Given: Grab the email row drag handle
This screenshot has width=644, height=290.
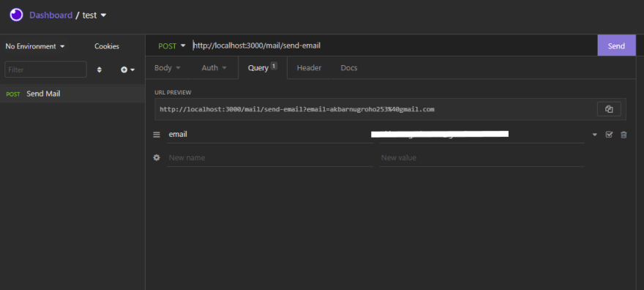Looking at the screenshot, I should [x=157, y=134].
